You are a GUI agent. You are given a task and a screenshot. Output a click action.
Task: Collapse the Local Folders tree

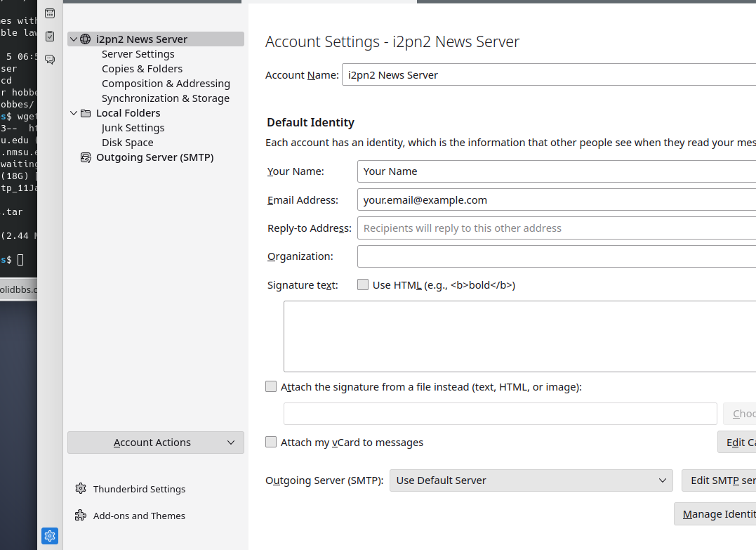tap(74, 113)
